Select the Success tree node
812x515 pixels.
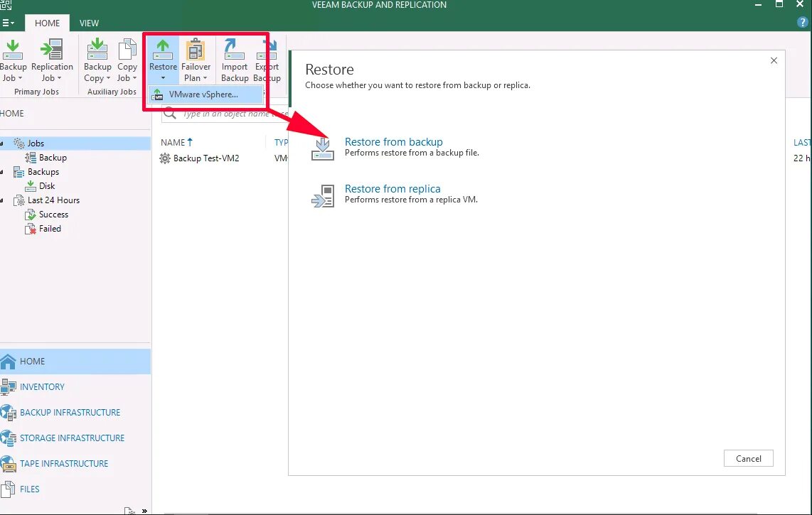[53, 215]
